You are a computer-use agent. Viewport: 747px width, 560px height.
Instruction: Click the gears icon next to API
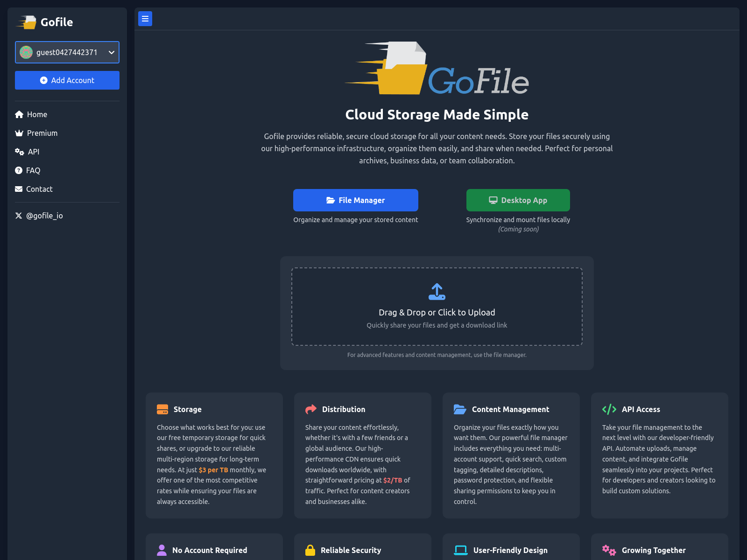point(20,152)
